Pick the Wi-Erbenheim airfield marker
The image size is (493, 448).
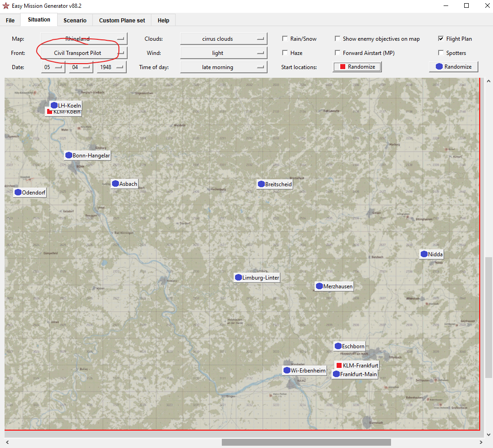(305, 371)
